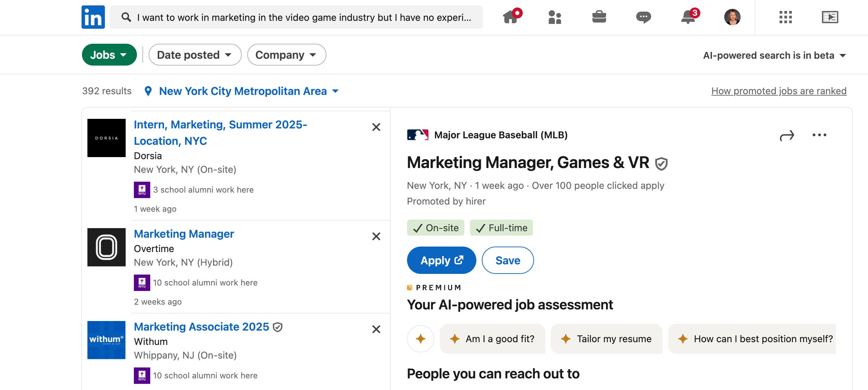Select 'Tailor my resume' suggestion
Image resolution: width=868 pixels, height=390 pixels.
[606, 339]
